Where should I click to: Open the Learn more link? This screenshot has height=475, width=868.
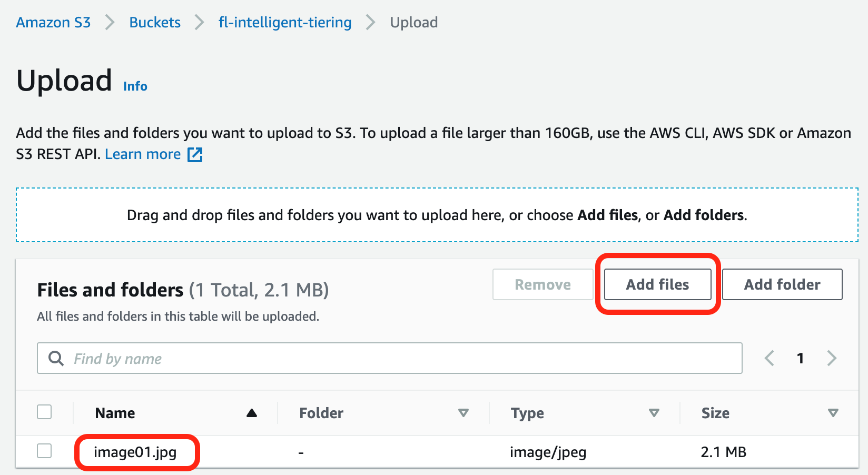pos(143,154)
